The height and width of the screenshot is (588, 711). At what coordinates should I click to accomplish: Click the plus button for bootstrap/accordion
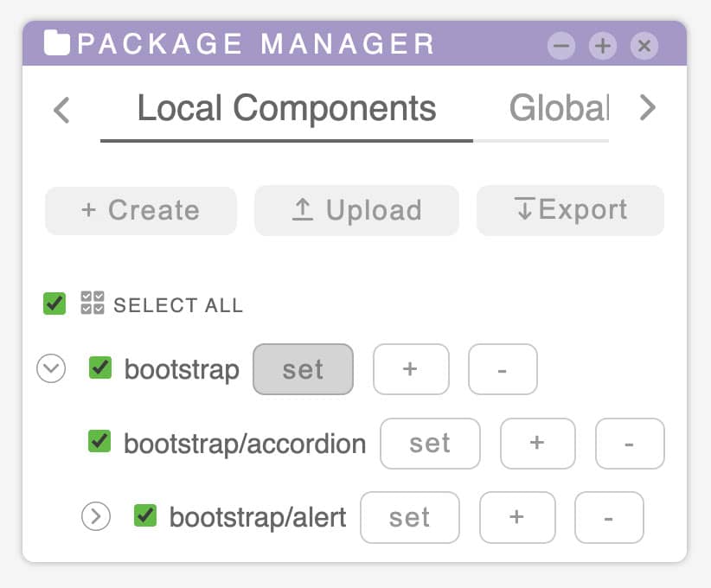click(538, 444)
